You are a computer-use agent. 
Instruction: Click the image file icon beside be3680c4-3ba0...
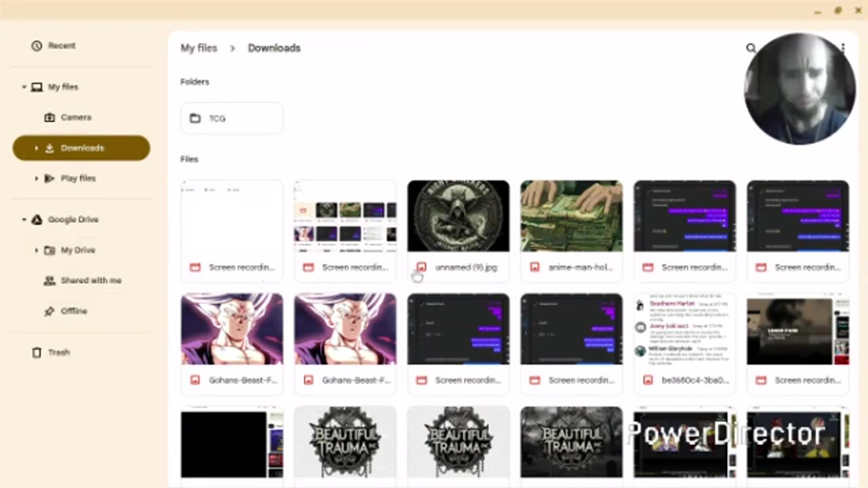tap(648, 380)
